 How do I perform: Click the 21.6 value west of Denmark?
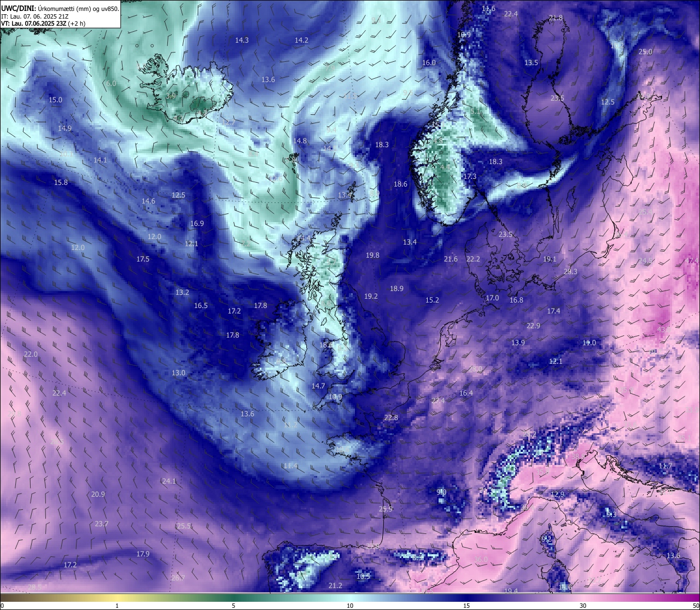coord(451,259)
